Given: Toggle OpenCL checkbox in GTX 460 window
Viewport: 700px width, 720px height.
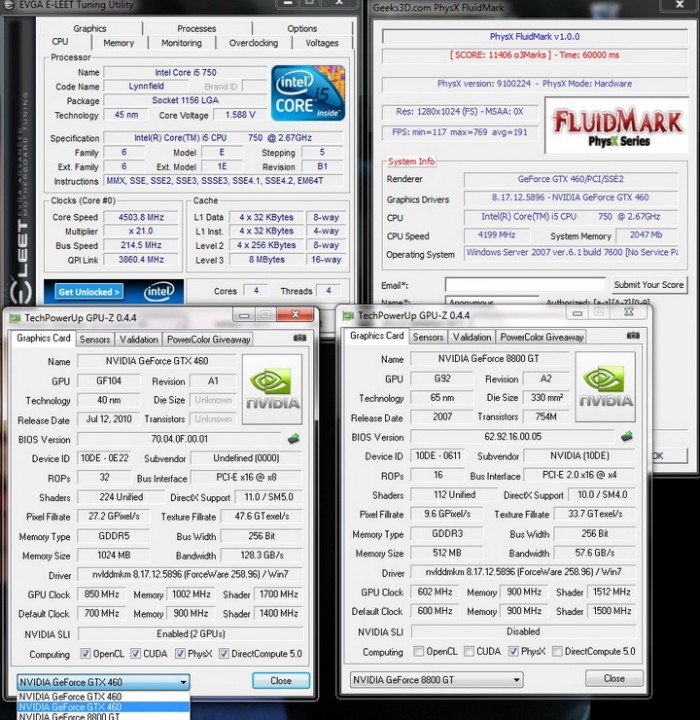Looking at the screenshot, I should coord(85,653).
